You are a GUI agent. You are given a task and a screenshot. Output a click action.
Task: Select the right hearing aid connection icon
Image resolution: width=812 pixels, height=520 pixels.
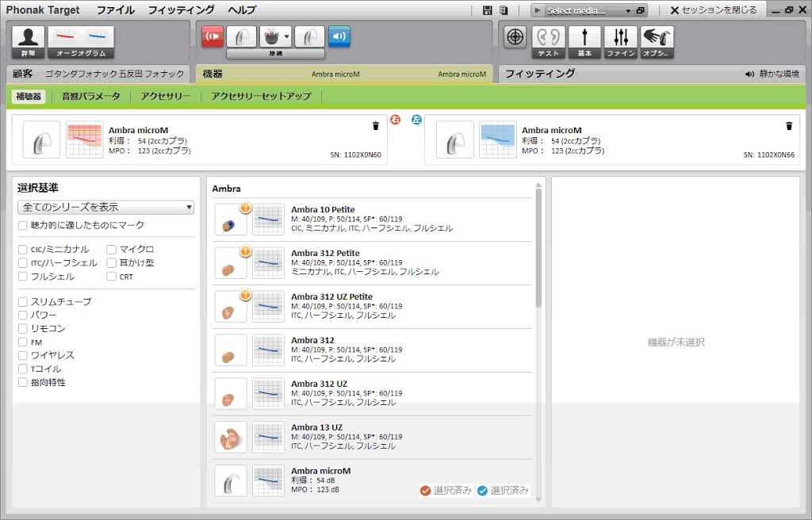(x=241, y=36)
